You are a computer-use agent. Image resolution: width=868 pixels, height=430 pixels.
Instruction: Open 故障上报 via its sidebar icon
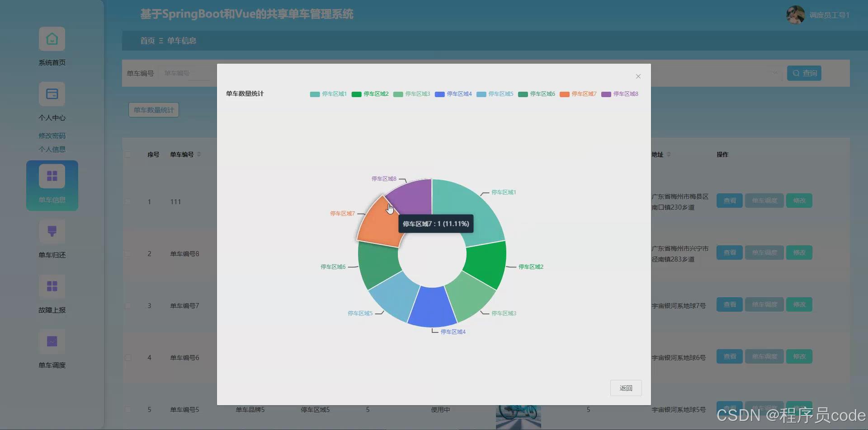click(x=52, y=286)
